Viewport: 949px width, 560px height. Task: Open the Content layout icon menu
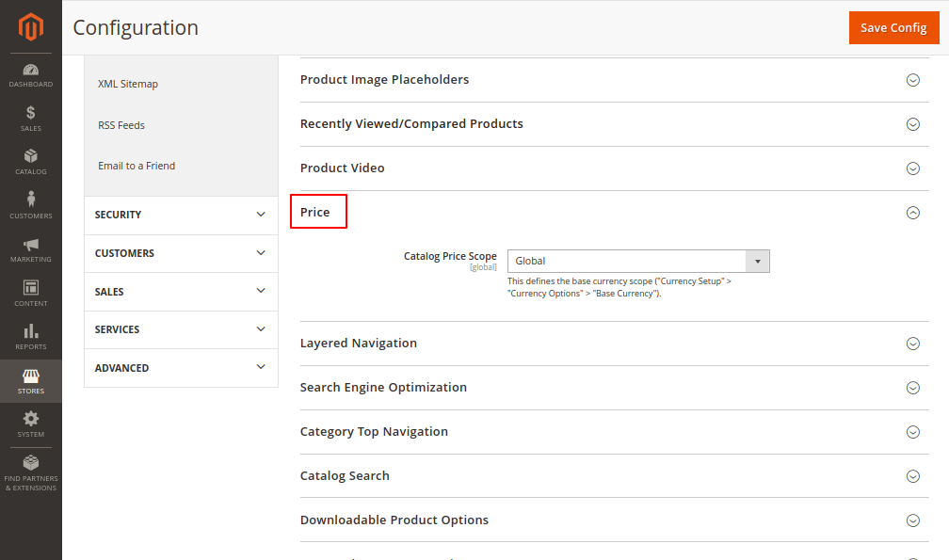(30, 293)
